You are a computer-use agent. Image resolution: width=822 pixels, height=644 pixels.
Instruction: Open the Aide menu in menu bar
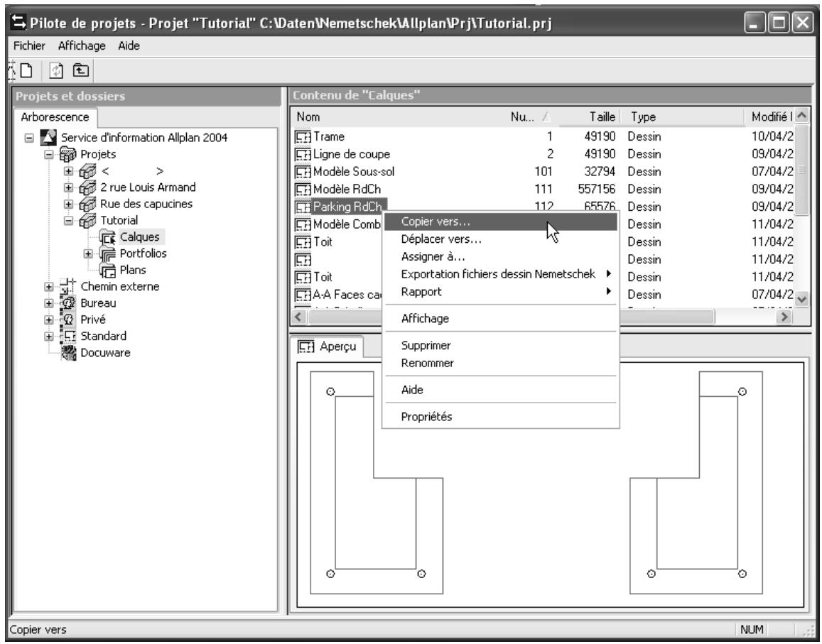(129, 46)
